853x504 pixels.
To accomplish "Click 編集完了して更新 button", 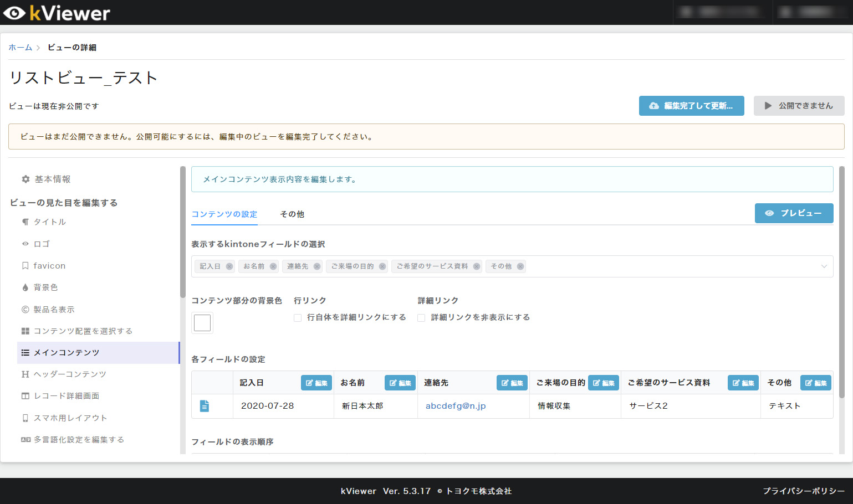I will click(691, 106).
